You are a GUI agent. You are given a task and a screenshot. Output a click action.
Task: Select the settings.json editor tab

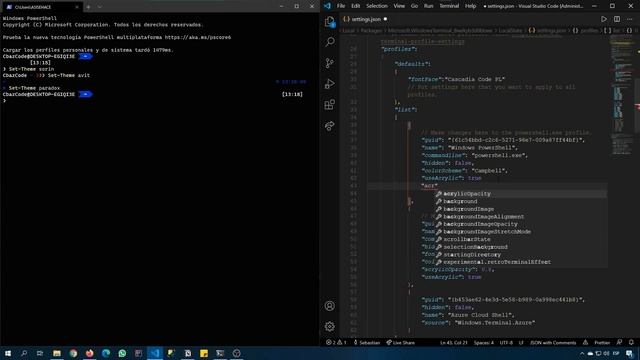(x=365, y=19)
